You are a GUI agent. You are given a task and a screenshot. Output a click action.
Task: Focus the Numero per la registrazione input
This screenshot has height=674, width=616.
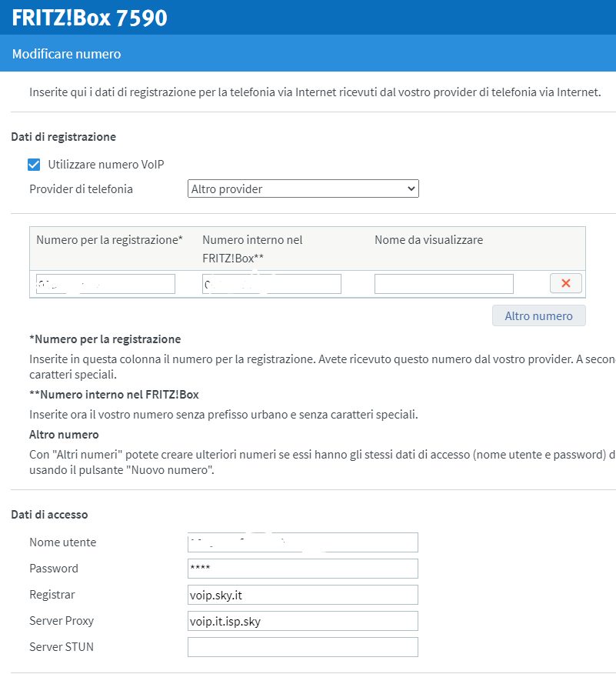[x=106, y=284]
